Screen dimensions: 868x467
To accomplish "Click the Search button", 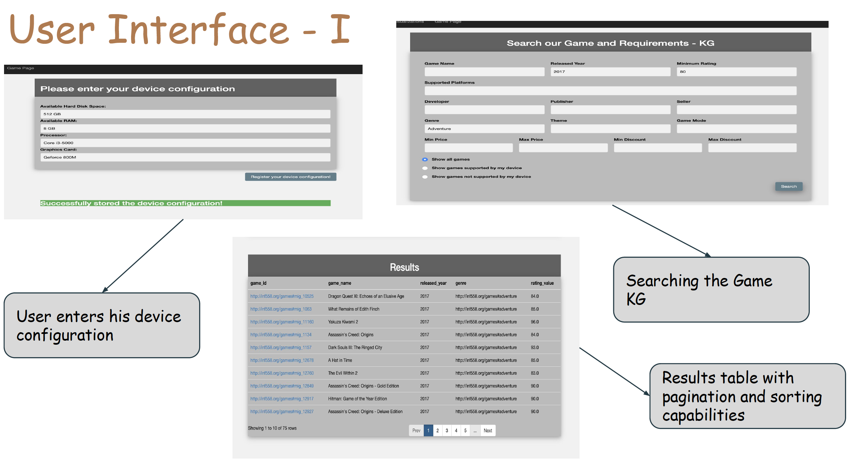I will 788,186.
